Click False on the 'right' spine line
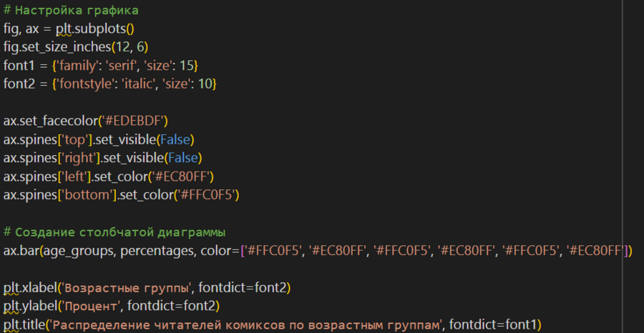644x333 pixels. [x=183, y=158]
